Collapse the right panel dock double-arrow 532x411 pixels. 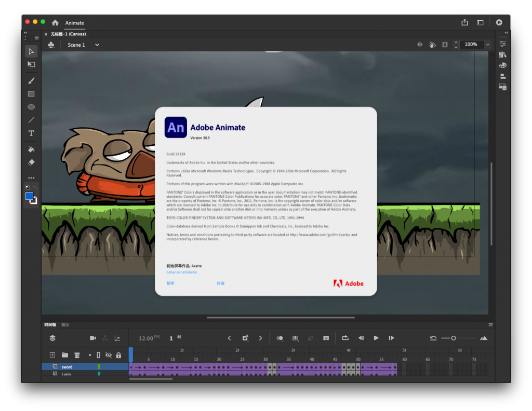pos(506,33)
